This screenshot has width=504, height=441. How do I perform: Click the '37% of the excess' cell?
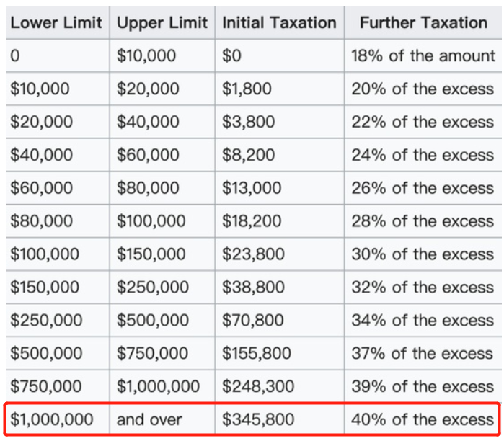coord(423,355)
